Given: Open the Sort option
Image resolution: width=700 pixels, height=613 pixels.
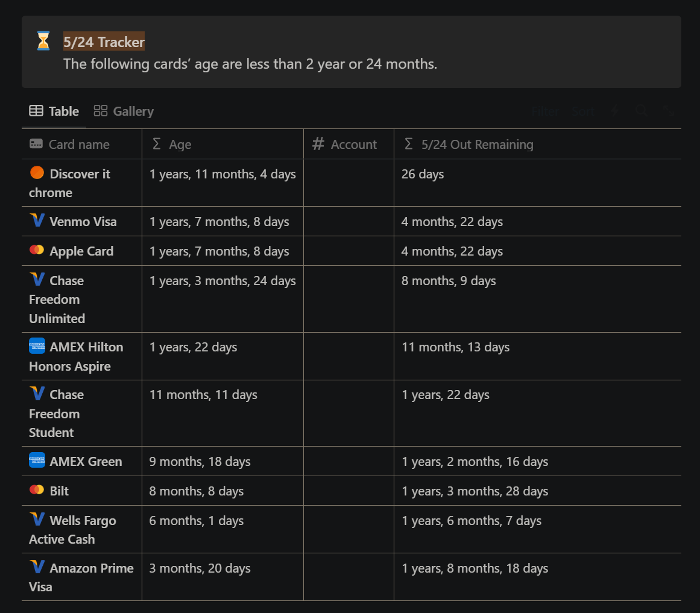Looking at the screenshot, I should click(x=583, y=111).
